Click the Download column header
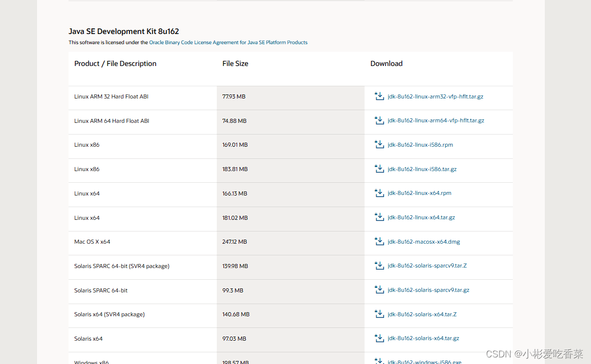Image resolution: width=591 pixels, height=364 pixels. (386, 63)
